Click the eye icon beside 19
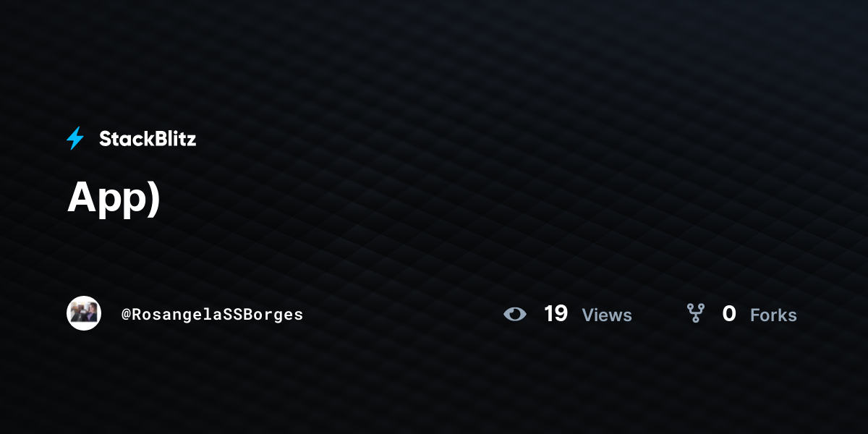This screenshot has width=868, height=434. [515, 314]
